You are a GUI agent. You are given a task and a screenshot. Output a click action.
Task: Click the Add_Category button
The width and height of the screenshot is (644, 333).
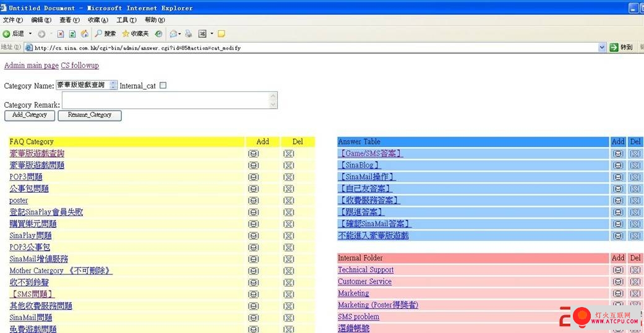click(x=30, y=116)
